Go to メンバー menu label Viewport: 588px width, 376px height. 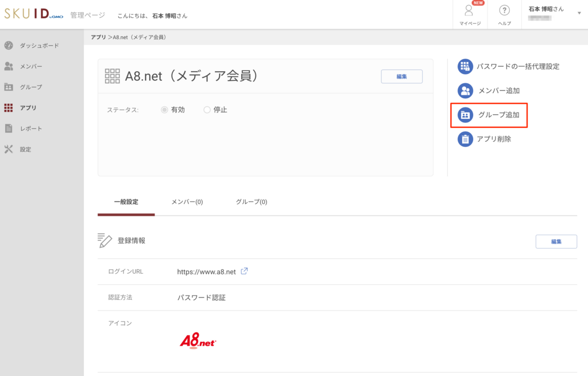[31, 67]
